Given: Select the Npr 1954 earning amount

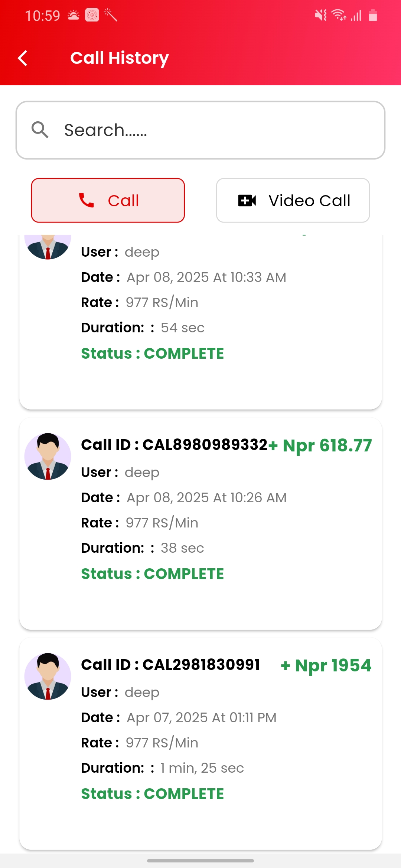Looking at the screenshot, I should pos(326,665).
